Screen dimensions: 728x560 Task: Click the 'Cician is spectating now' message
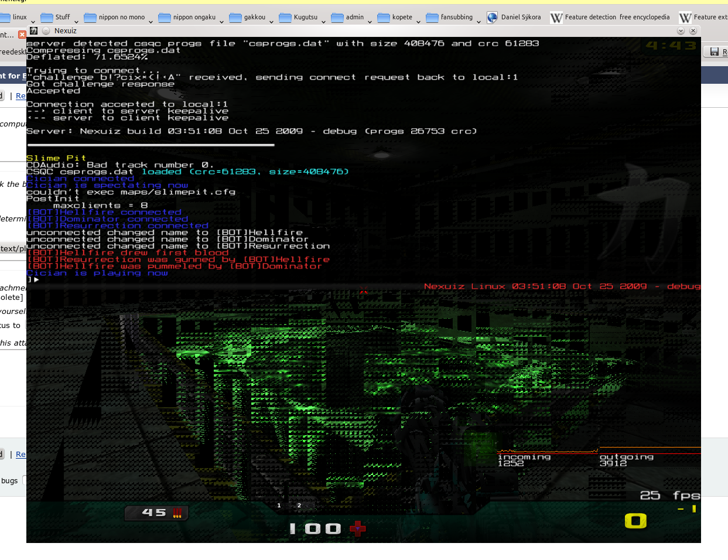(x=107, y=185)
